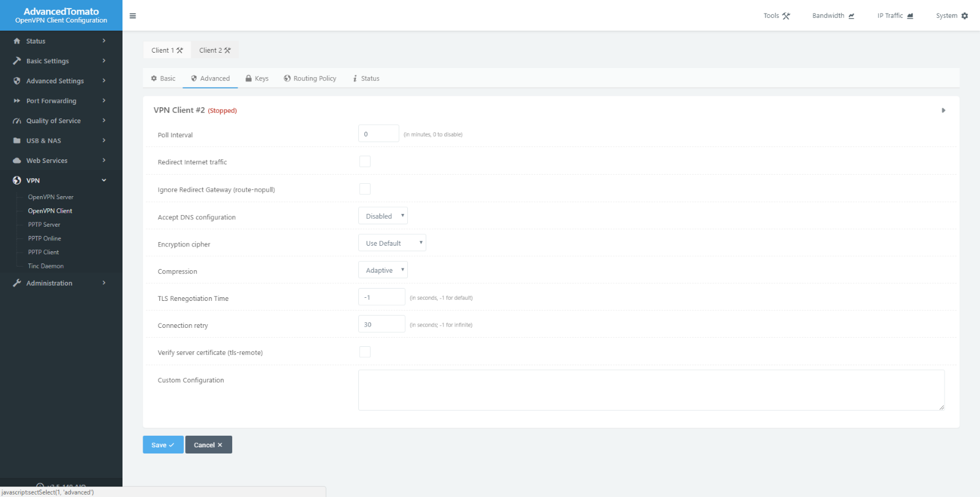This screenshot has height=497, width=980.
Task: Click the Poll Interval input field
Action: [x=379, y=134]
